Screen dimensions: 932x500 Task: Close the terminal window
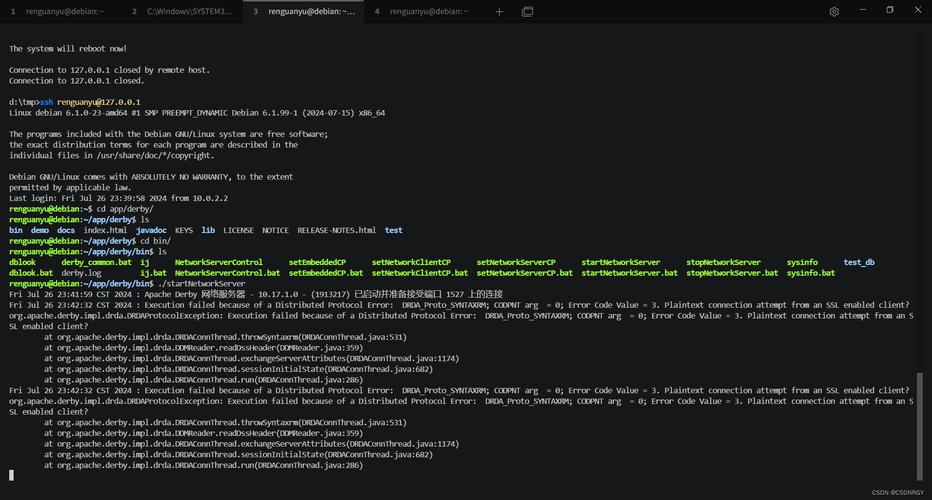pyautogui.click(x=916, y=11)
